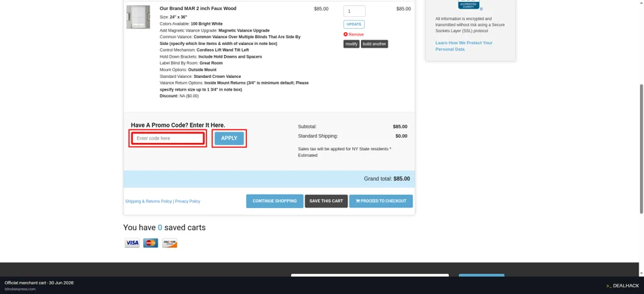Click the Subtotal $85.00 value
The image size is (644, 294).
click(400, 127)
